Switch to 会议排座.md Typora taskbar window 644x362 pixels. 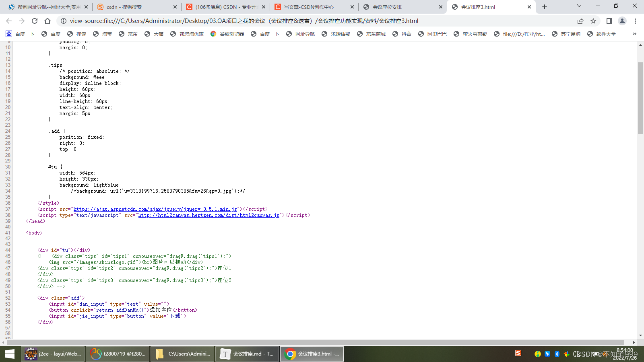coord(247,354)
